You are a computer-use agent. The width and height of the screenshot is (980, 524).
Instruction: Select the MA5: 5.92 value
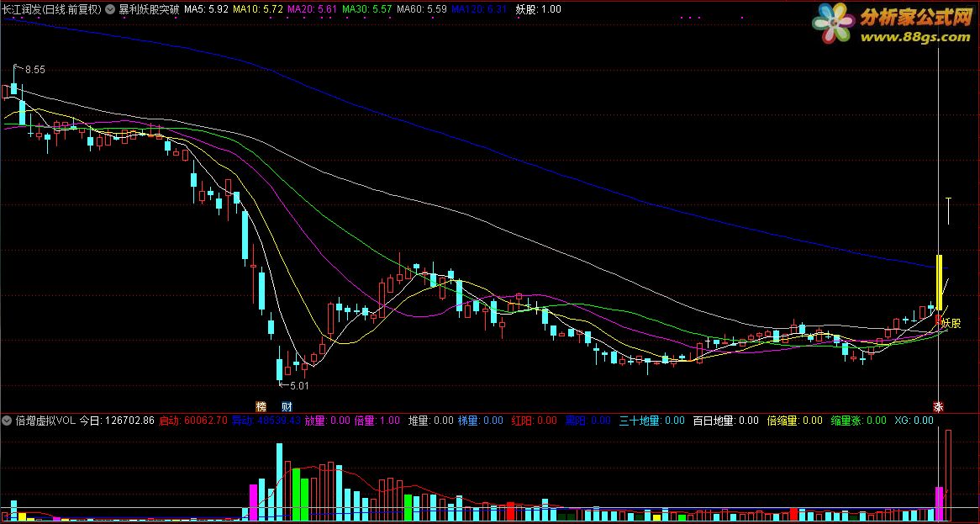click(x=206, y=9)
